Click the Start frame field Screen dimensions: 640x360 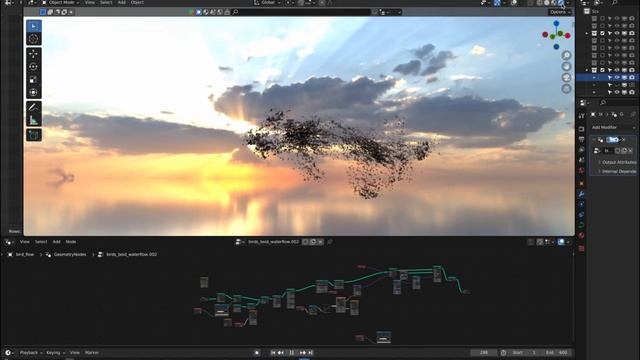[524, 353]
